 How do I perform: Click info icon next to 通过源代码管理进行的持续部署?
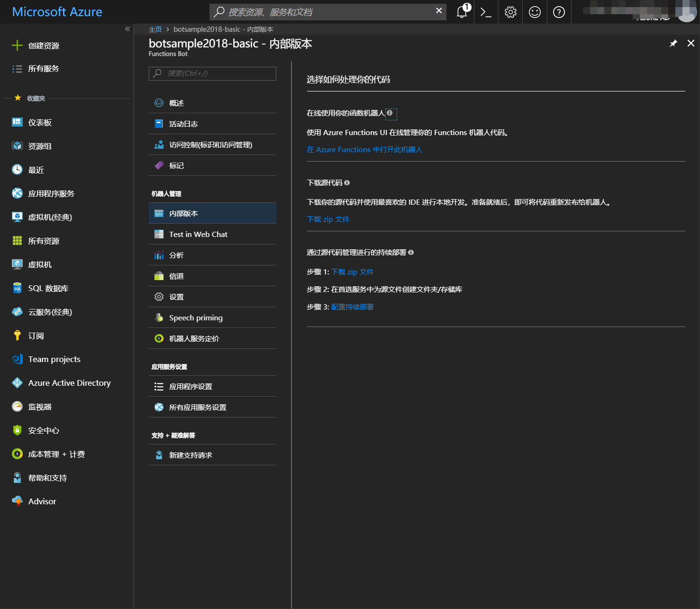(x=411, y=253)
